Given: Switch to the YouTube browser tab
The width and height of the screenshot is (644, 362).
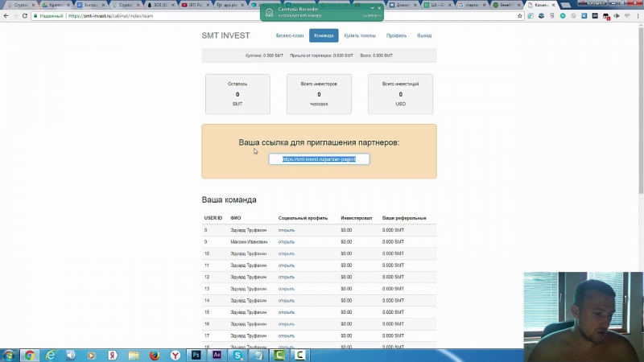Looking at the screenshot, I should [195, 5].
